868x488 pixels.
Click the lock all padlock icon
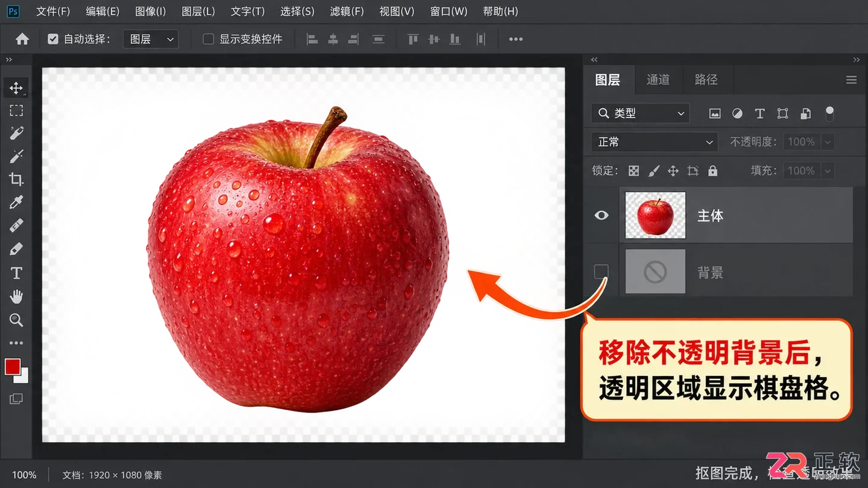click(x=712, y=171)
